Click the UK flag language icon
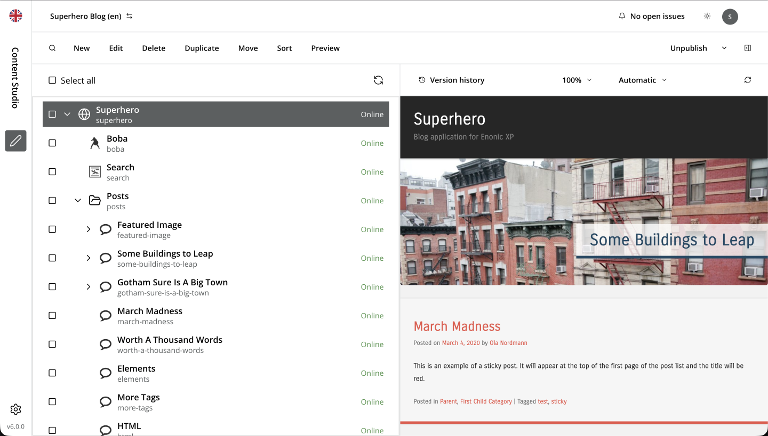 click(x=16, y=16)
